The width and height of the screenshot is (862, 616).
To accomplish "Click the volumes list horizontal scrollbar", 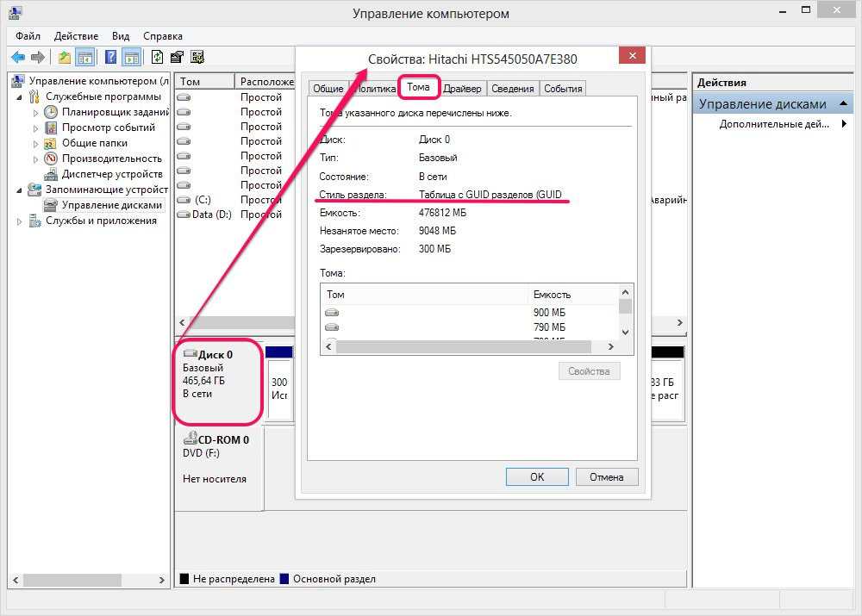I will (464, 346).
